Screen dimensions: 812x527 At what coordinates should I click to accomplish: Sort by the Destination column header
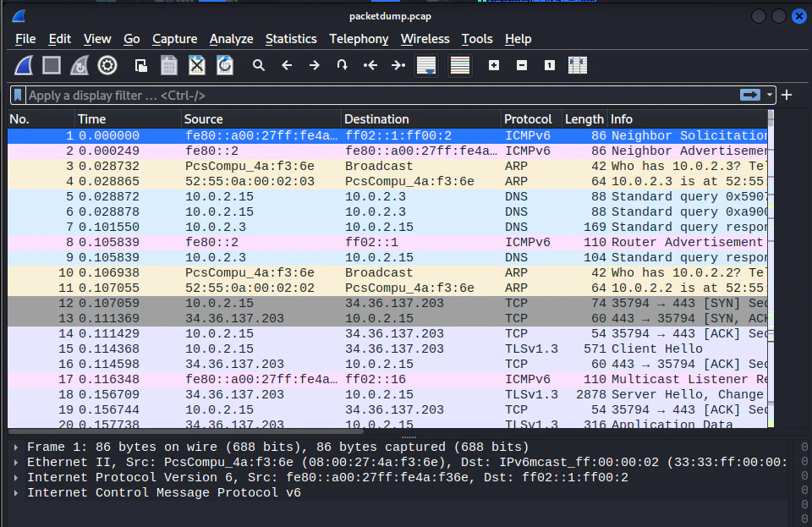(421, 119)
